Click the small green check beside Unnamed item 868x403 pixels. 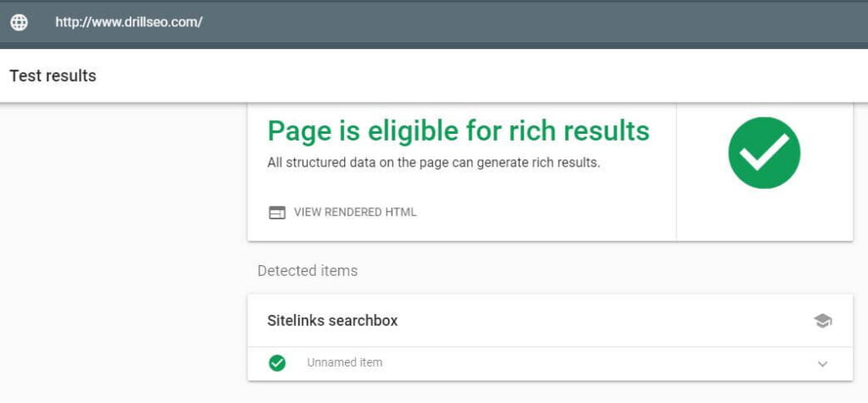pyautogui.click(x=277, y=363)
